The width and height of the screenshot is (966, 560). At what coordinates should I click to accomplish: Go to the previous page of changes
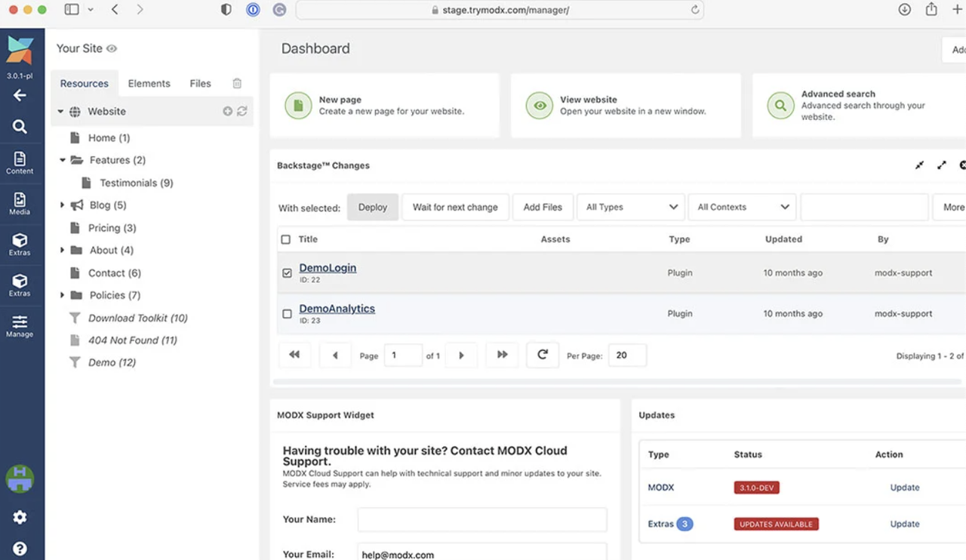[x=335, y=355]
